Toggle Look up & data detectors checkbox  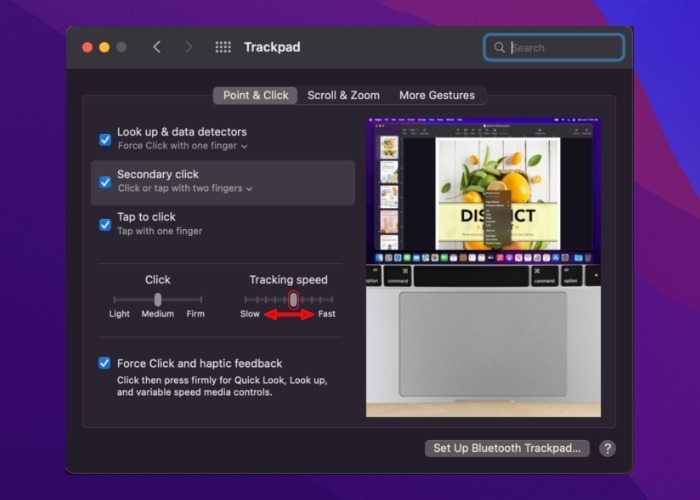point(105,139)
